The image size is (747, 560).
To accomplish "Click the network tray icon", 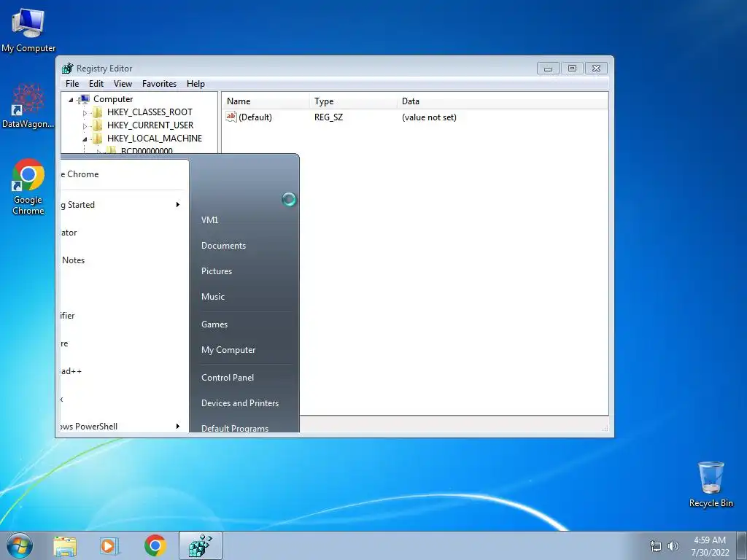I will [656, 546].
